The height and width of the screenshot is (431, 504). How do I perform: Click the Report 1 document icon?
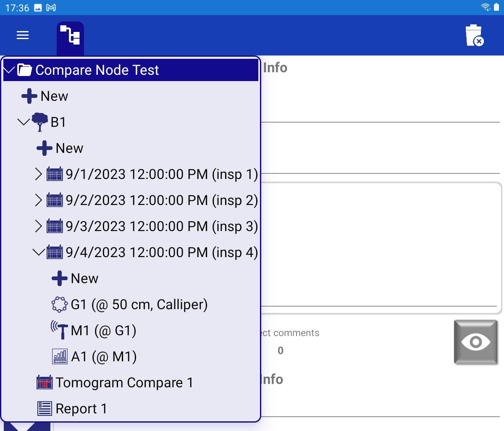(x=45, y=408)
